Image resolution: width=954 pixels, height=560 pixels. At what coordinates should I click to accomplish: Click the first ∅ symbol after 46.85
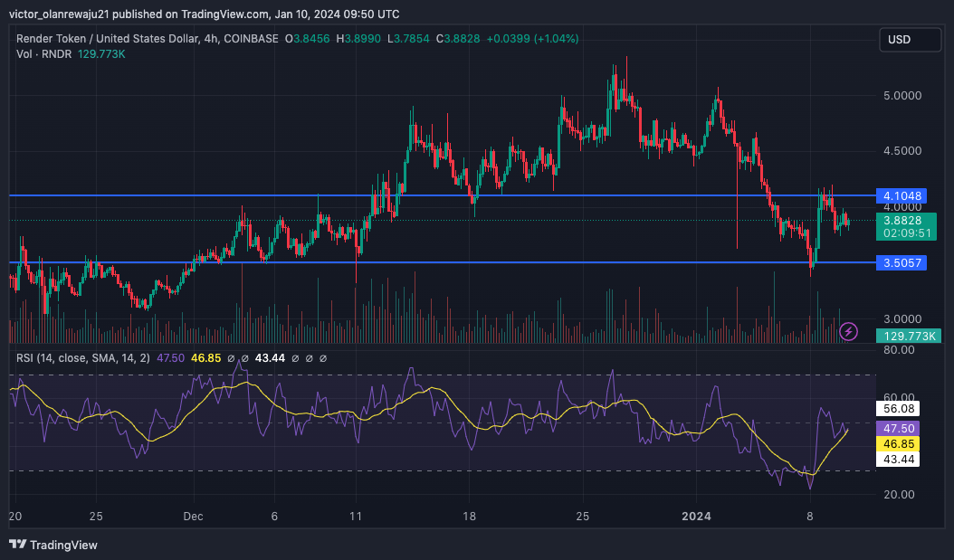click(231, 358)
